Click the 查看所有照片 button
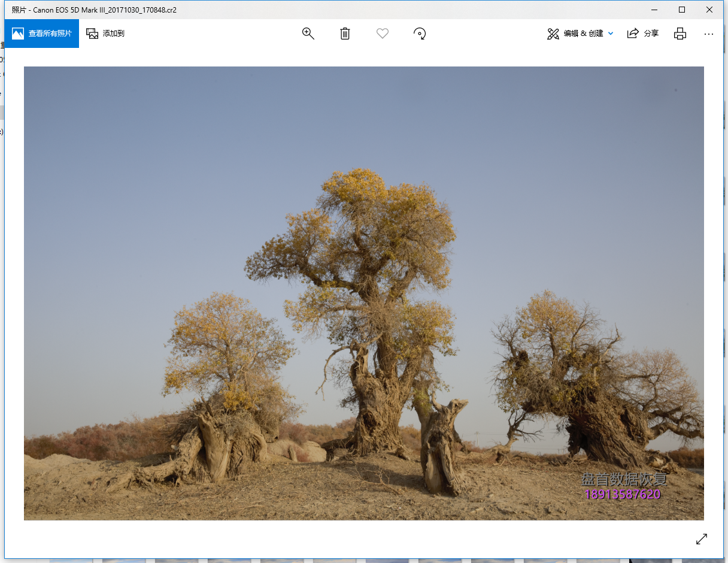The height and width of the screenshot is (563, 728). (42, 34)
